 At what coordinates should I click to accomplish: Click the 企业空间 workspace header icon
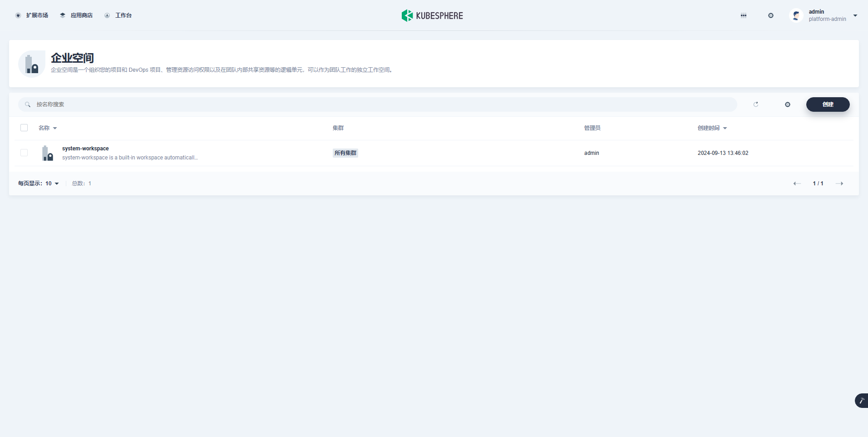(32, 64)
